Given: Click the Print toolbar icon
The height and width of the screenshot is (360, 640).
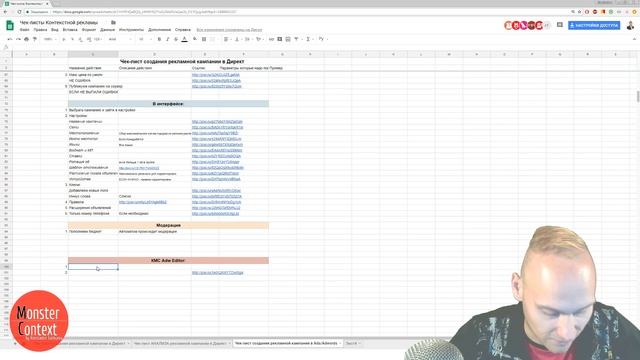Looking at the screenshot, I should coord(27,39).
